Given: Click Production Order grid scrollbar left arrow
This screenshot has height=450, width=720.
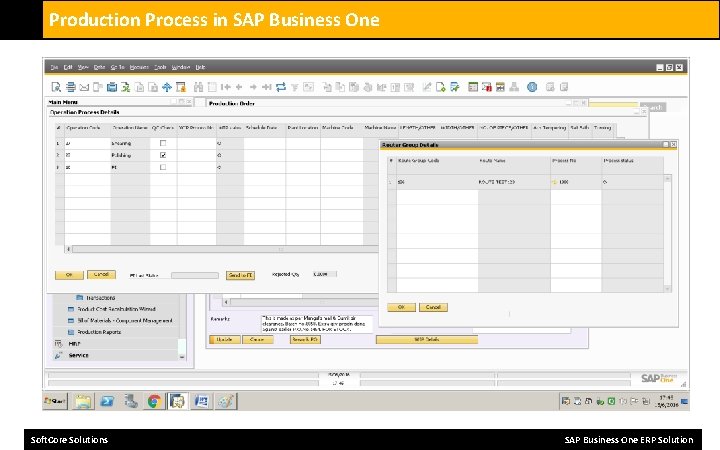Looking at the screenshot, I should pos(226,302).
